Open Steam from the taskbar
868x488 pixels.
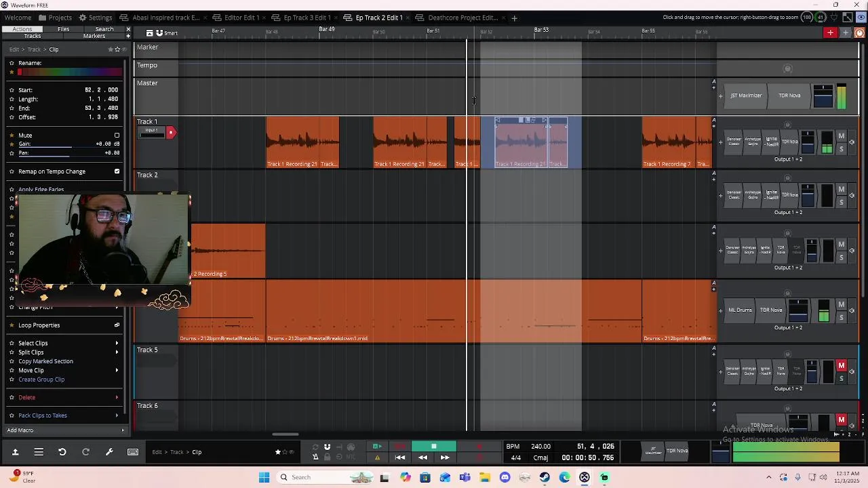[545, 477]
